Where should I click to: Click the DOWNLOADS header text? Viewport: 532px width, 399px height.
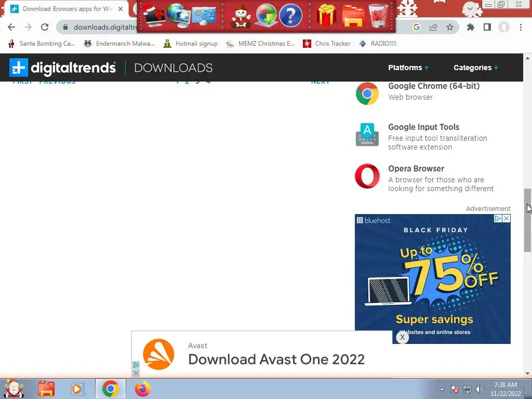click(x=174, y=68)
